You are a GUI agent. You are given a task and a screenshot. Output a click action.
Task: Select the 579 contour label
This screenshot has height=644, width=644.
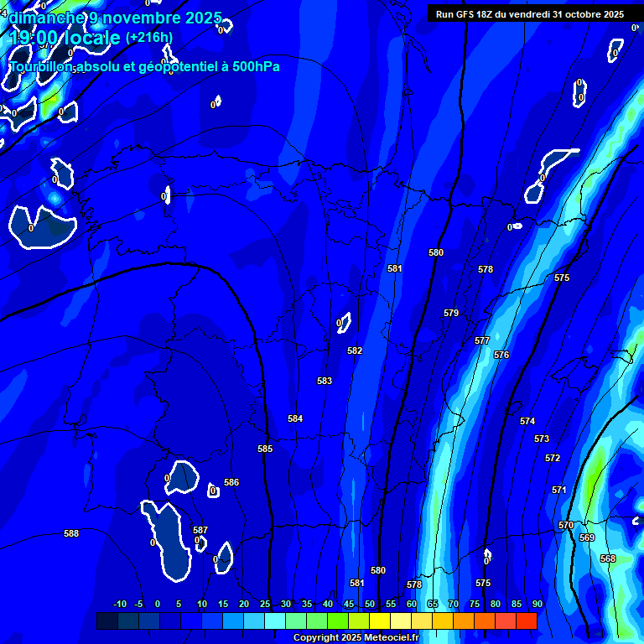pyautogui.click(x=451, y=313)
